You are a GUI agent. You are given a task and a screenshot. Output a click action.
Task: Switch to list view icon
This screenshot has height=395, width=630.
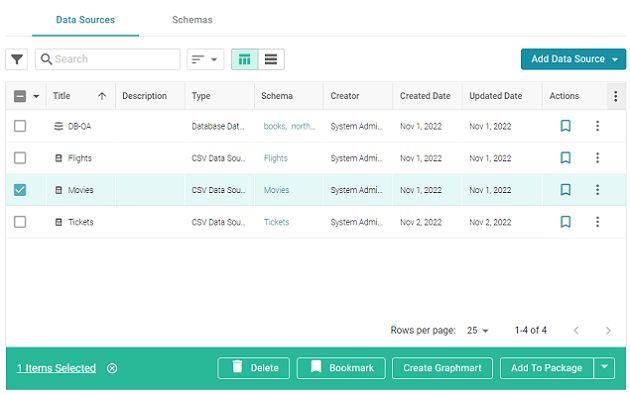271,59
